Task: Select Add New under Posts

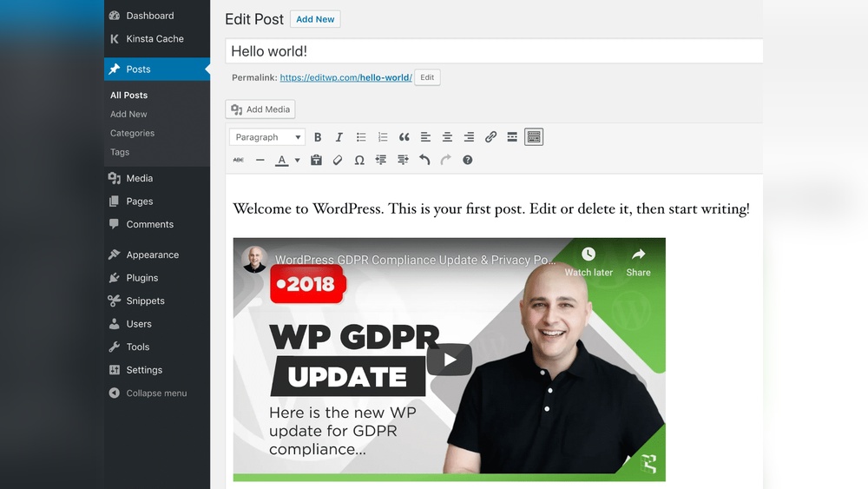Action: 128,114
